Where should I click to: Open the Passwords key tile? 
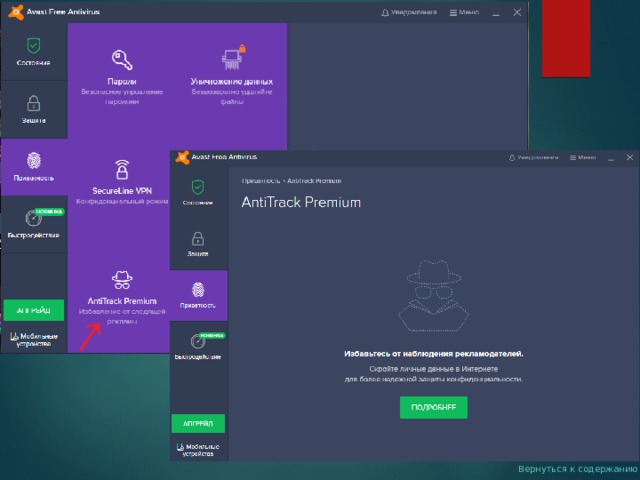(x=122, y=78)
